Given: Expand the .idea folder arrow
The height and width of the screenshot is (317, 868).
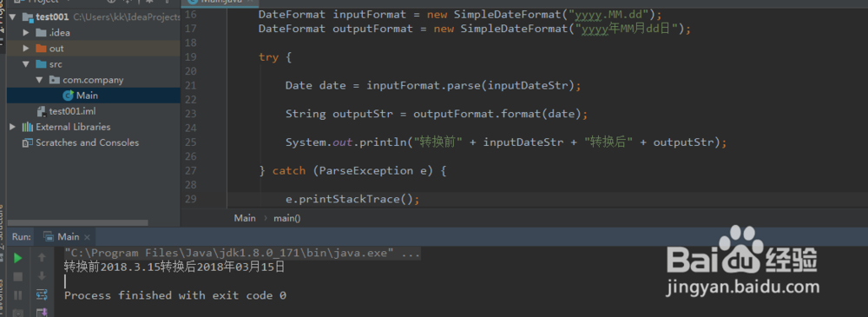Looking at the screenshot, I should (x=26, y=33).
